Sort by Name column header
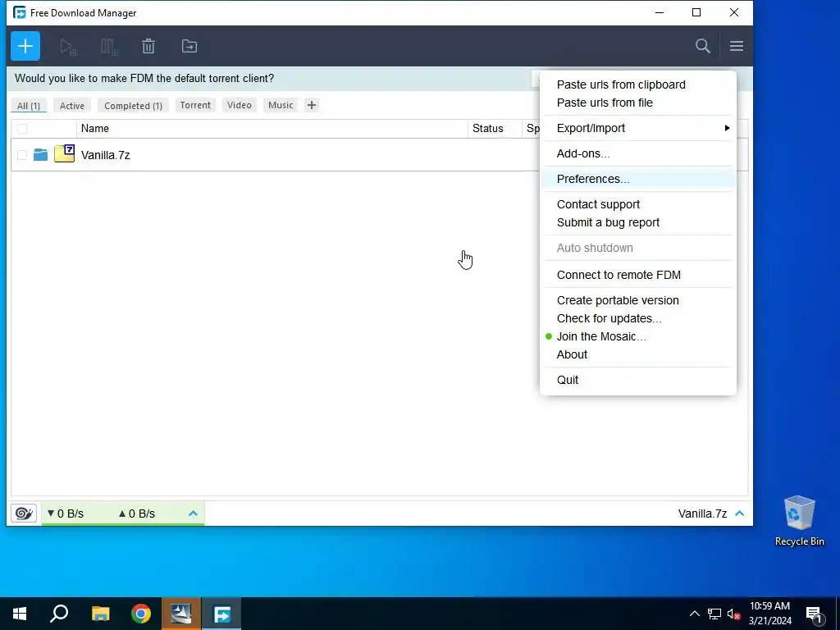The height and width of the screenshot is (630, 840). (x=272, y=129)
